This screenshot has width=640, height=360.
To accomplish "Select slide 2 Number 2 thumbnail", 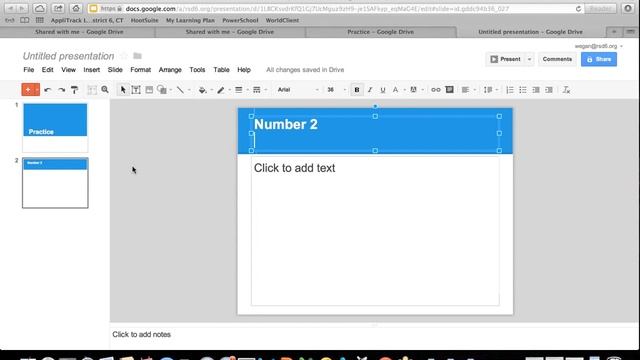I will (x=55, y=183).
